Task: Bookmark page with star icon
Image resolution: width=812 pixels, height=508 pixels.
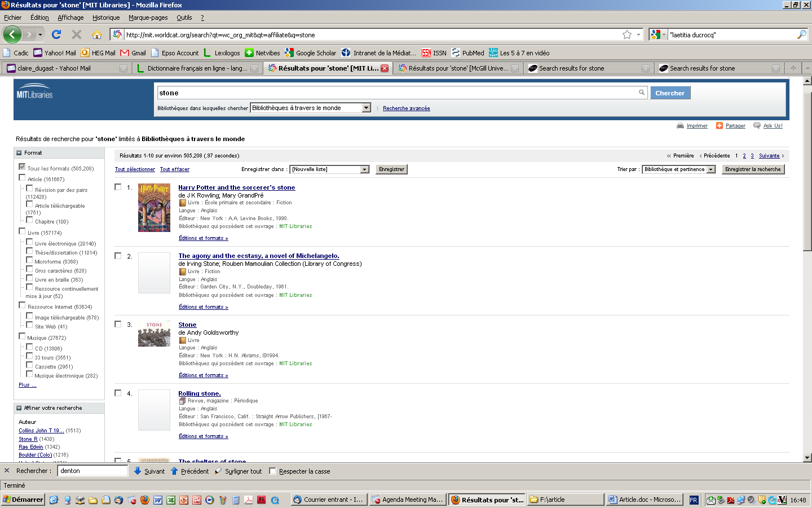Action: (x=627, y=34)
